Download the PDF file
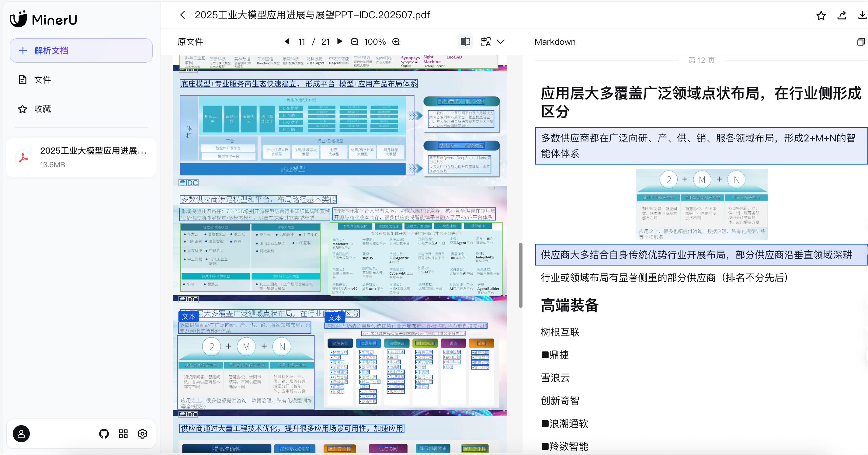 862,16
